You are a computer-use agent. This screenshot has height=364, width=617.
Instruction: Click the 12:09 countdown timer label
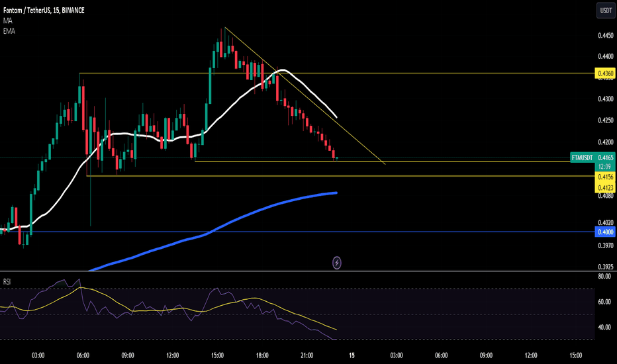[x=605, y=167]
